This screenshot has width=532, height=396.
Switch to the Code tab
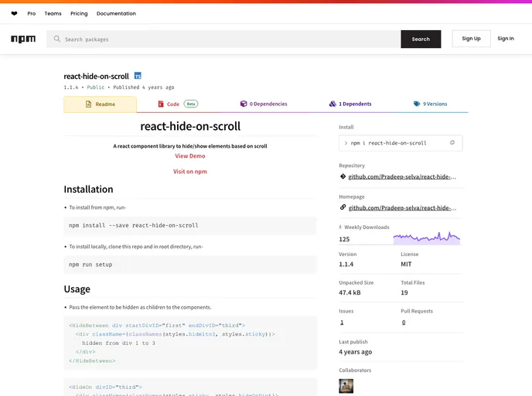(178, 104)
